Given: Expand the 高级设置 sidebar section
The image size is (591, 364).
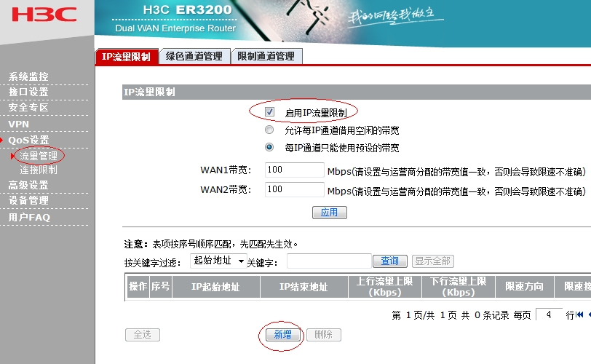Looking at the screenshot, I should [28, 185].
